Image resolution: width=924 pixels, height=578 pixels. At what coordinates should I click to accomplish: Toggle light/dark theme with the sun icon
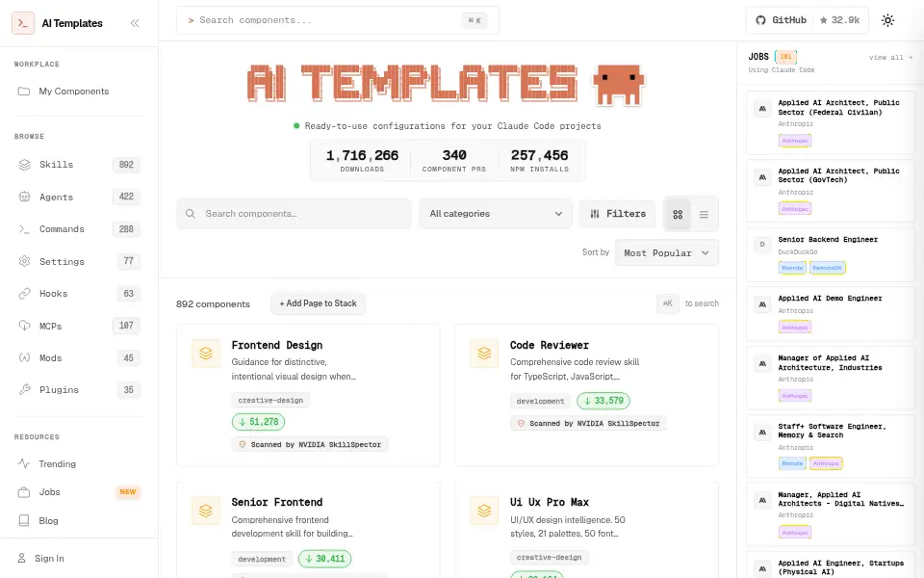[887, 20]
